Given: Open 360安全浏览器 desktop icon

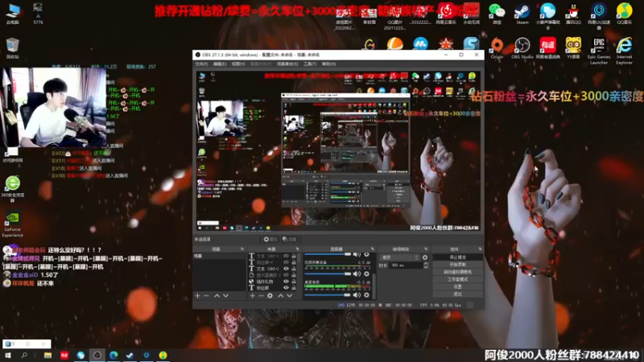Looking at the screenshot, I should click(x=12, y=189).
